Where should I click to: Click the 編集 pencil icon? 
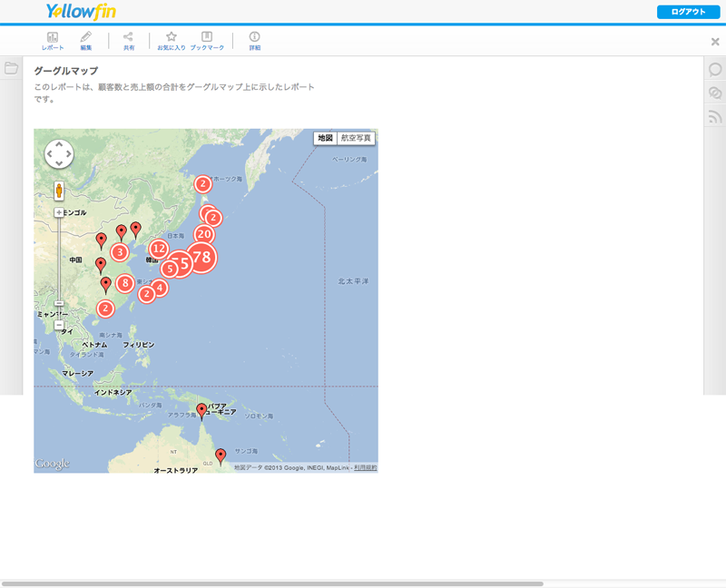coord(86,41)
